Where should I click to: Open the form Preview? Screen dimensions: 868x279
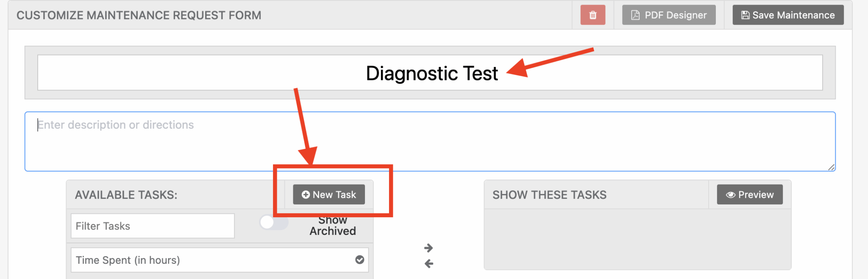(x=749, y=194)
